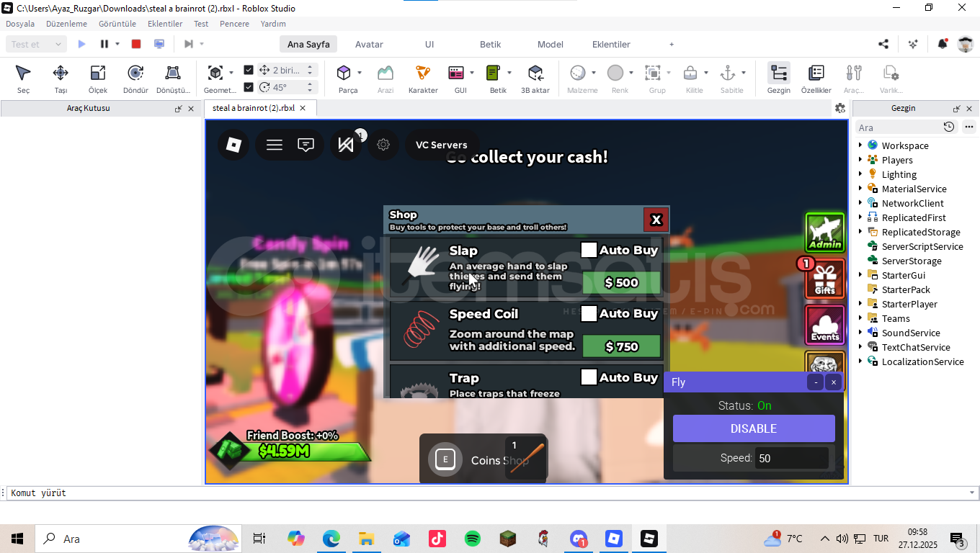This screenshot has height=553, width=980.
Task: Click the Roblox logo button in the game
Action: point(233,145)
